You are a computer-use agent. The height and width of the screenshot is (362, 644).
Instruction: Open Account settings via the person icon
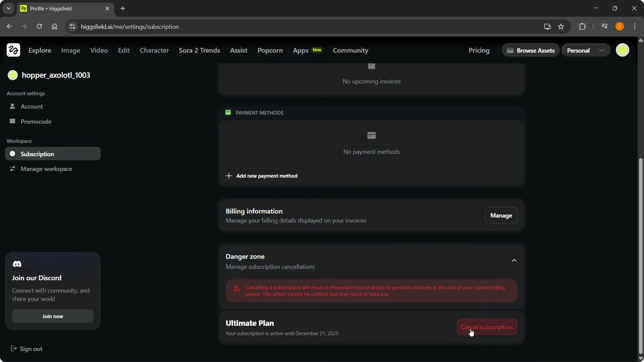pyautogui.click(x=12, y=107)
